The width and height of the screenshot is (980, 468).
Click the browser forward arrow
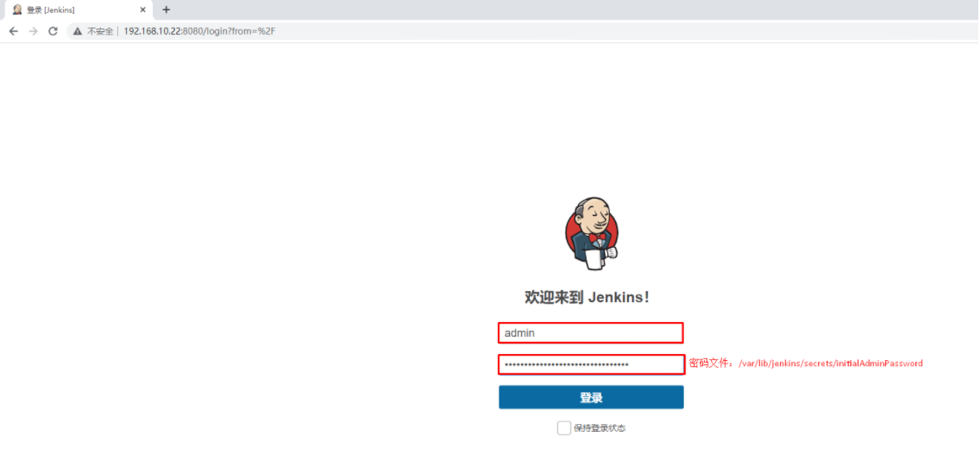pos(33,31)
